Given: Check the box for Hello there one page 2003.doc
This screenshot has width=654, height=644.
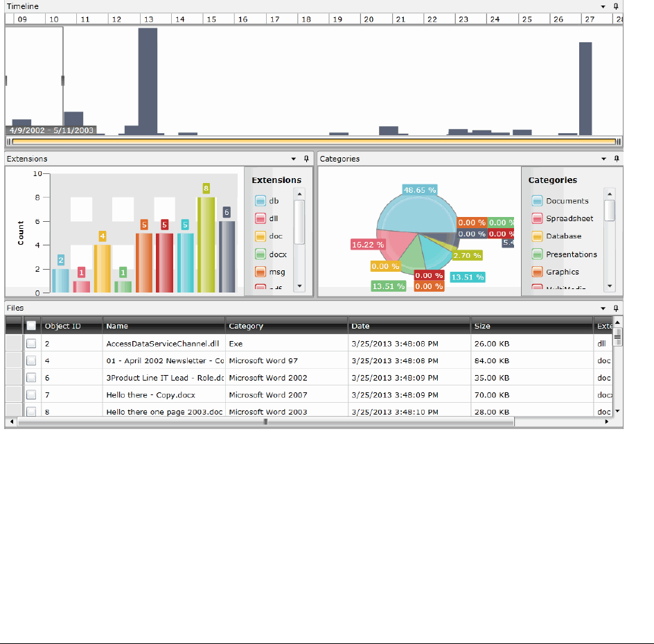Looking at the screenshot, I should click(31, 412).
